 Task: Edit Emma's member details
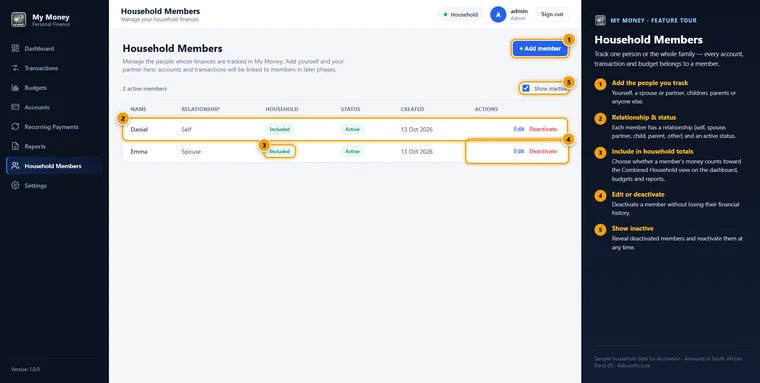[519, 151]
